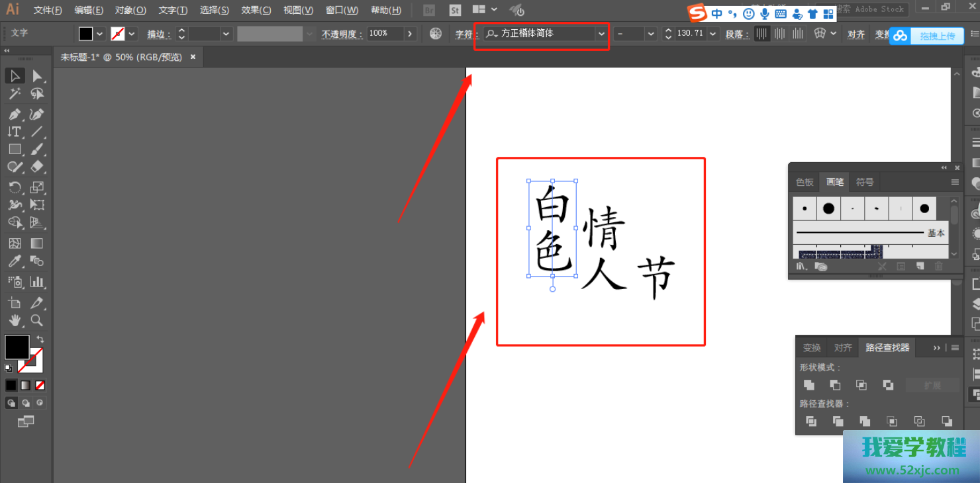This screenshot has width=980, height=483.
Task: Pick the Eyedropper tool
Action: [x=15, y=261]
